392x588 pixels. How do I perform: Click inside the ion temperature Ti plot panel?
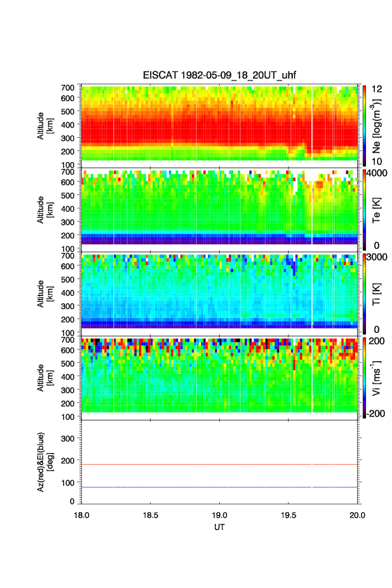click(219, 293)
